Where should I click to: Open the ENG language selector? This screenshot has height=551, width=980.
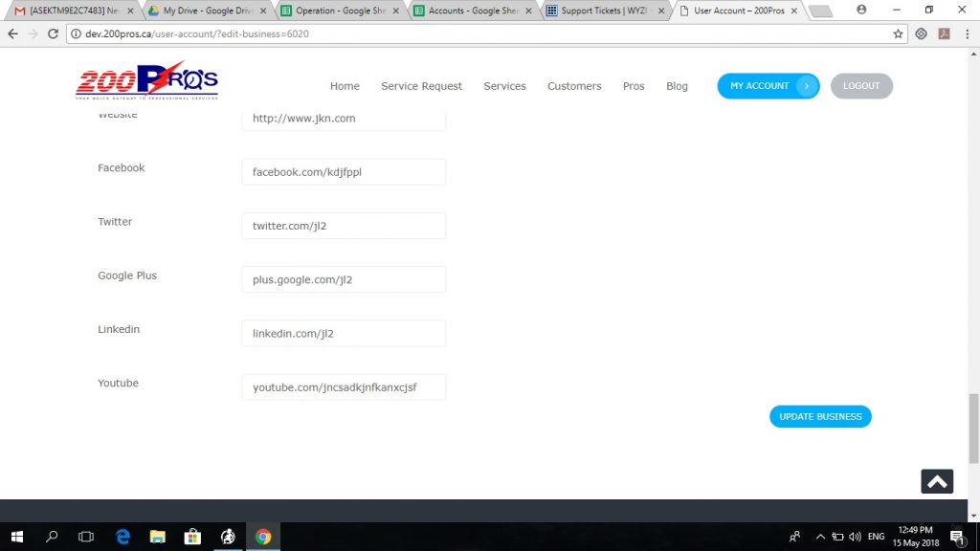pyautogui.click(x=878, y=537)
